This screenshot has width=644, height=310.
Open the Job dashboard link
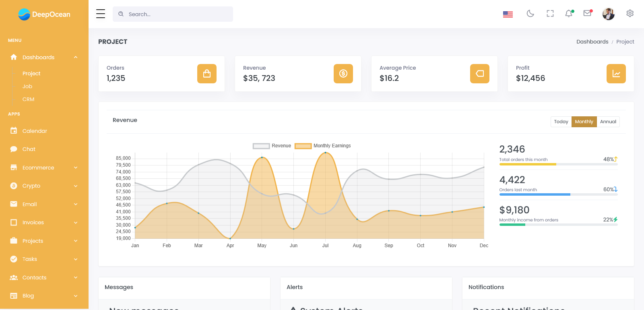click(27, 86)
